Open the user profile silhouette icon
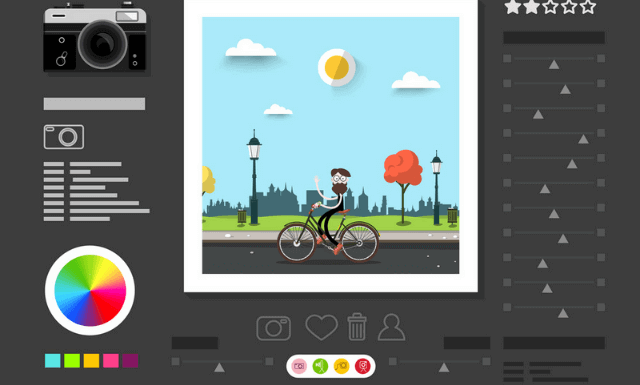640x385 pixels. tap(391, 327)
